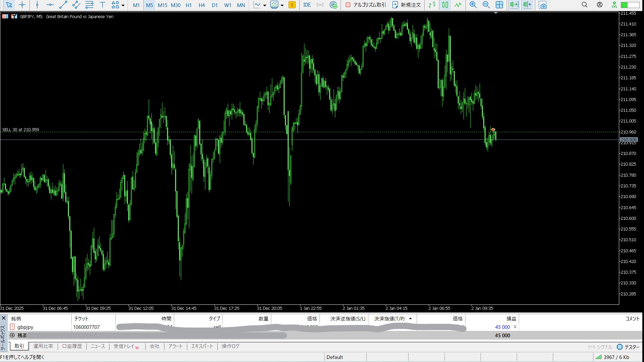Toggle the chart auto-scroll button
644x362 pixels.
point(514,5)
